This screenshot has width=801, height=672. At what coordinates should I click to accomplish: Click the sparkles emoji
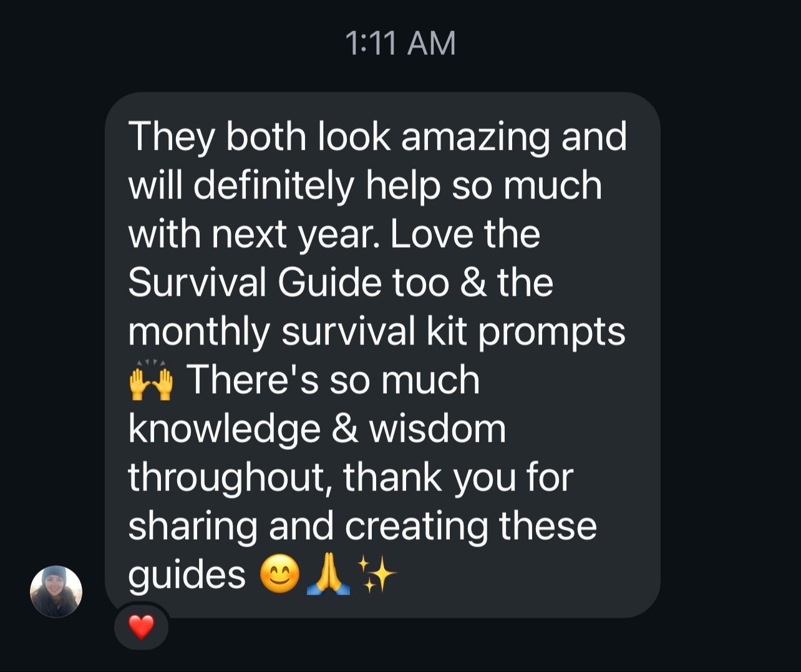[x=376, y=575]
